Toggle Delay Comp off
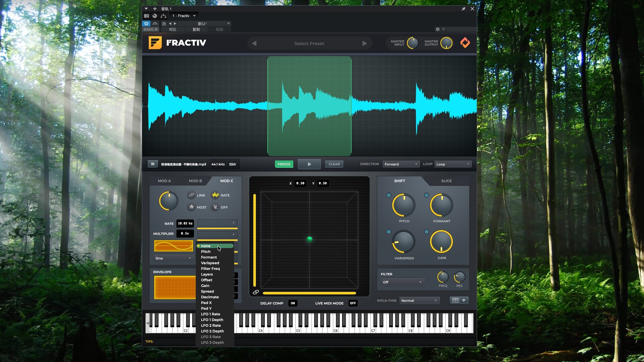 pos(292,303)
